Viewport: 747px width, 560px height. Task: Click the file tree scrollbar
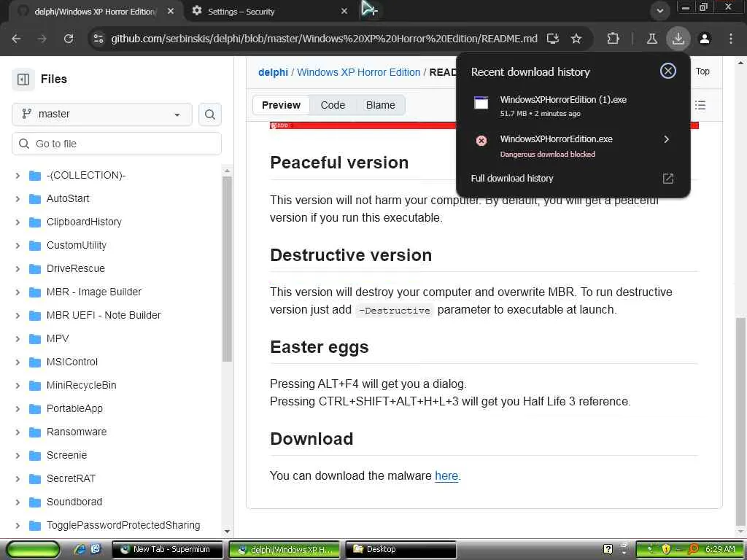click(228, 268)
